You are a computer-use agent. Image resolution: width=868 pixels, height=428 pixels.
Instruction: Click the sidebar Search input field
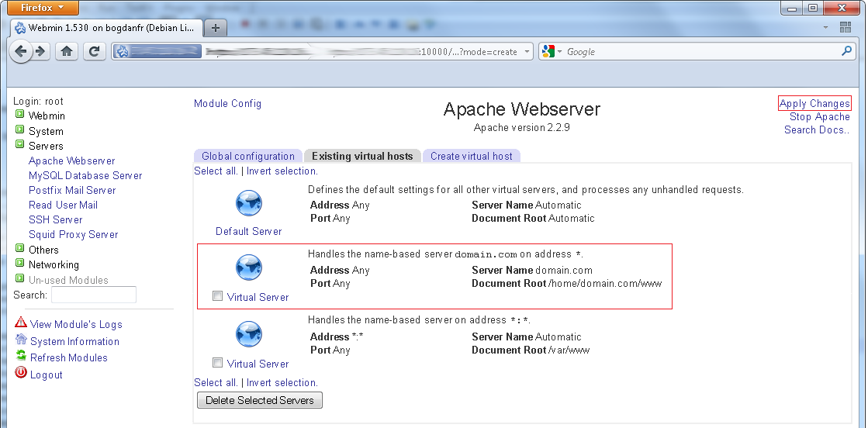coord(93,295)
